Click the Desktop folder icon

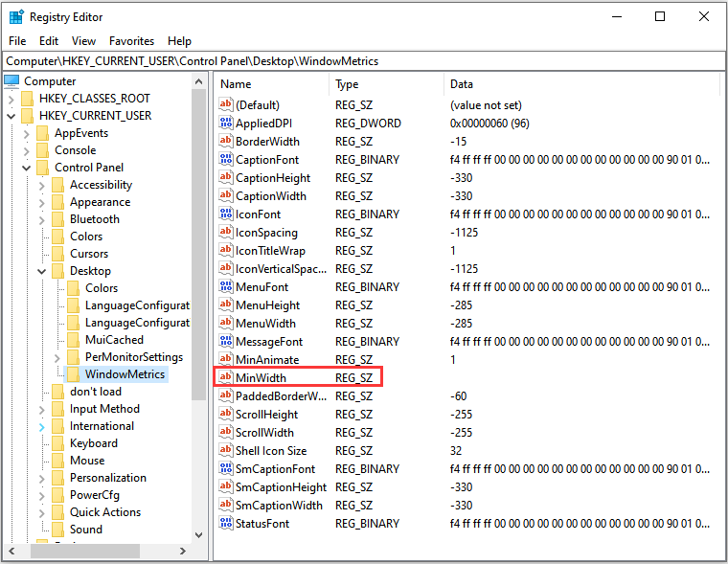(58, 271)
